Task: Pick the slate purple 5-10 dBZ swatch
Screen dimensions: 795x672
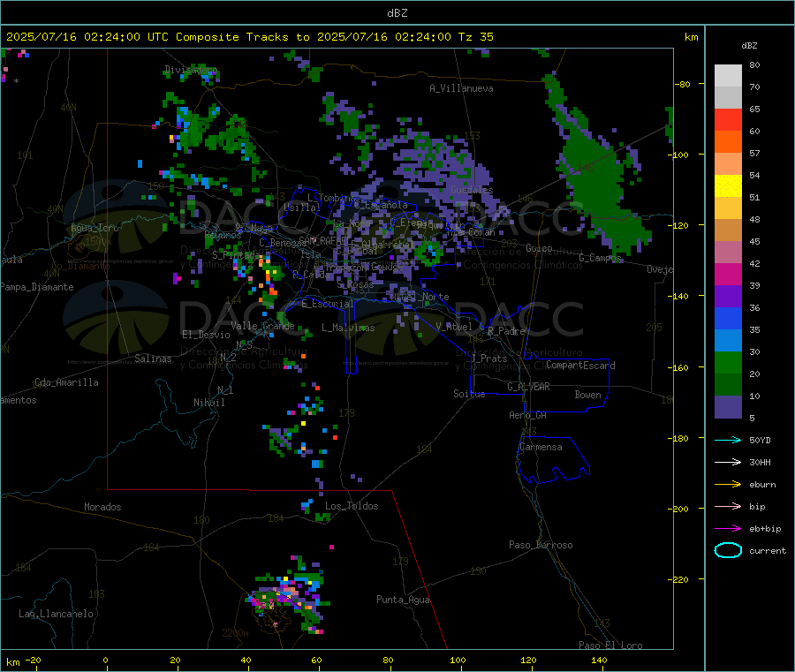Action: tap(728, 407)
